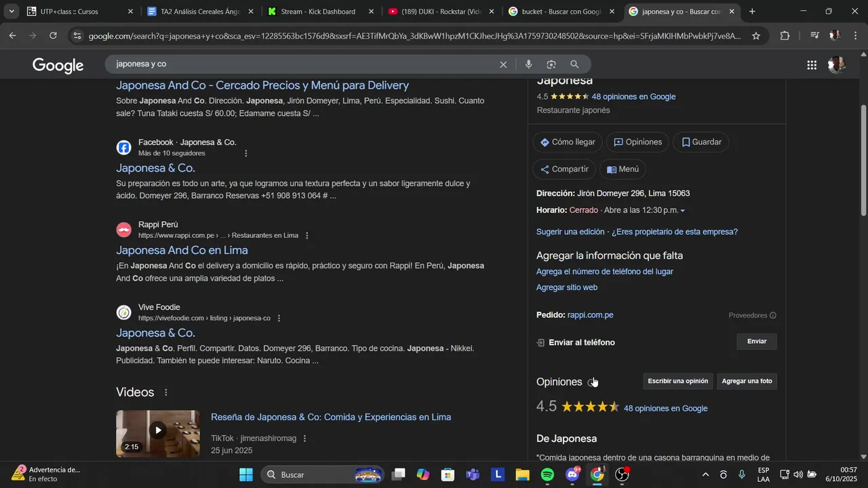Open Facebook Japonesa & Co. result
The image size is (868, 488).
click(155, 168)
